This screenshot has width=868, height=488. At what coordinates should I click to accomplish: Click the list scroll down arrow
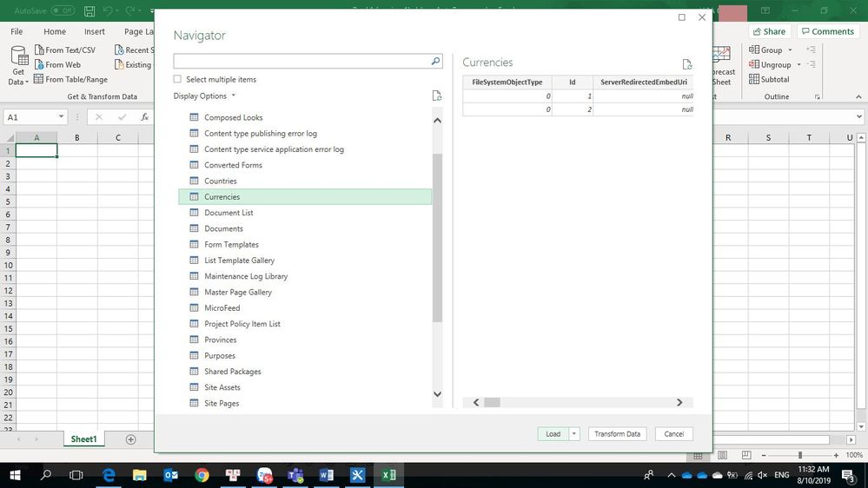(x=437, y=394)
